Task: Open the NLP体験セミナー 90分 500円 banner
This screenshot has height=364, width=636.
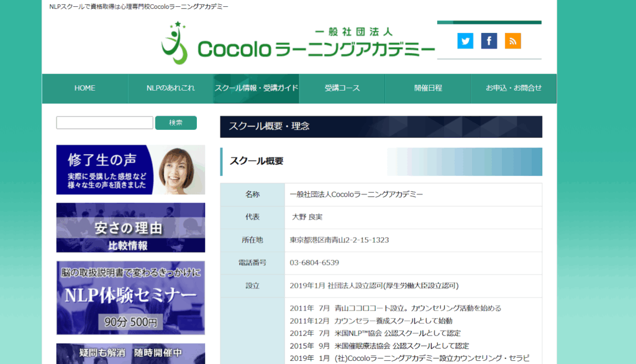Action: pyautogui.click(x=130, y=298)
